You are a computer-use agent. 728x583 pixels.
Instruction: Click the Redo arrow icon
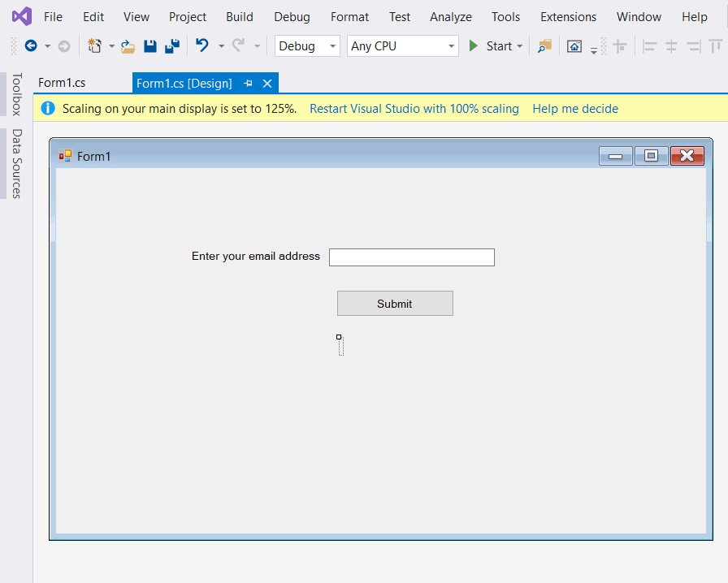[x=239, y=45]
